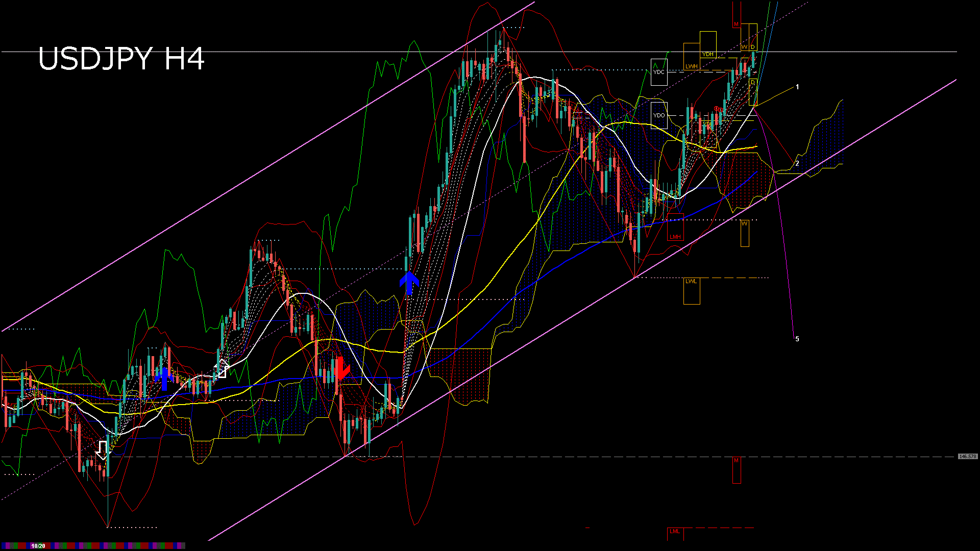Select projection label 1
The image size is (980, 551).
click(x=797, y=87)
